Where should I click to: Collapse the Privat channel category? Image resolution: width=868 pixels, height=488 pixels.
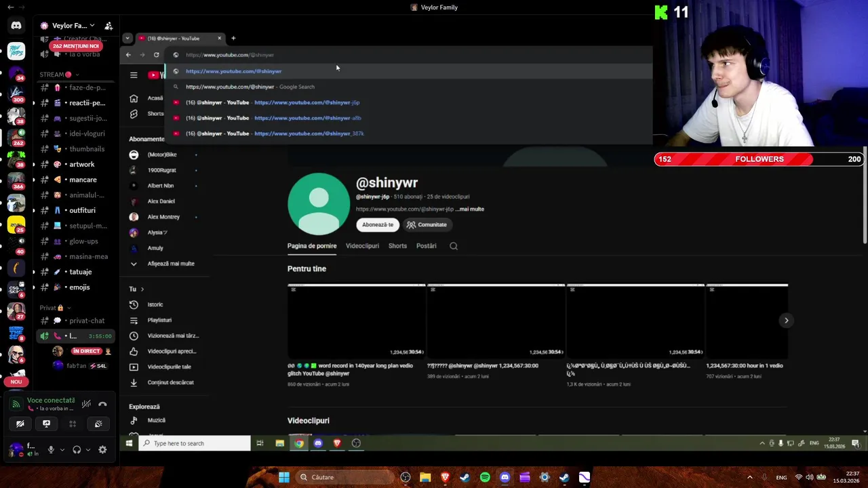coord(55,308)
